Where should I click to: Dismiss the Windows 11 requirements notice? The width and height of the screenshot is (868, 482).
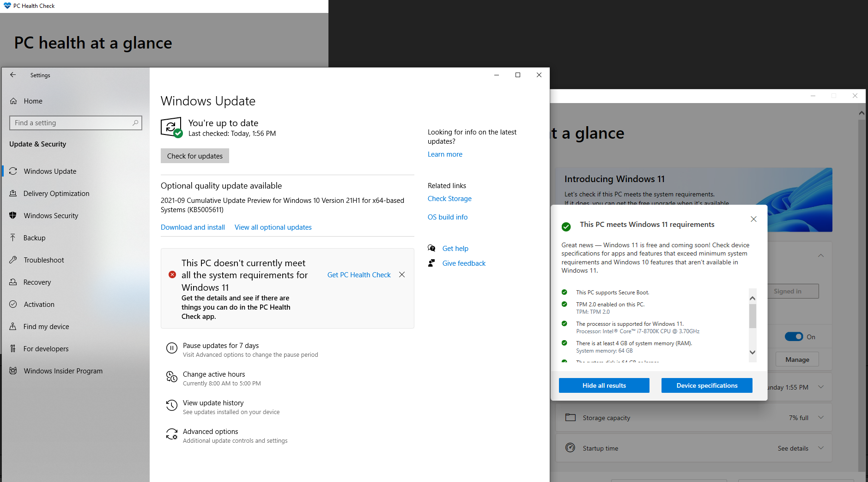pyautogui.click(x=402, y=275)
